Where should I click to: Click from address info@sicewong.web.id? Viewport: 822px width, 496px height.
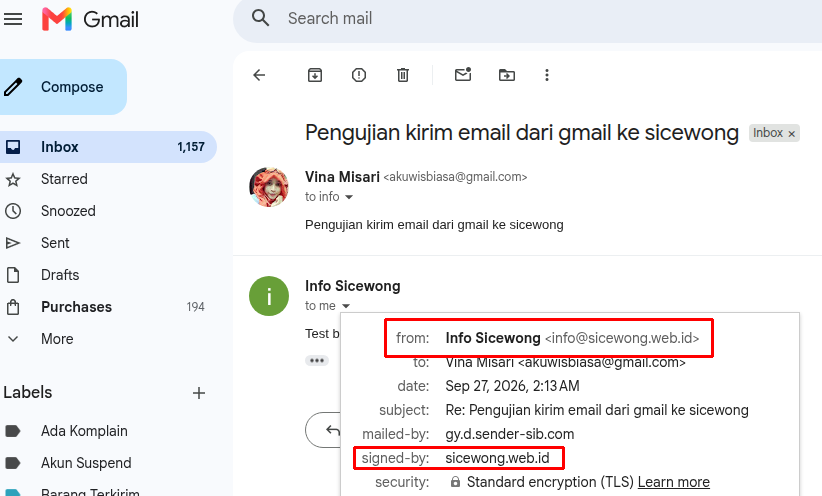622,338
